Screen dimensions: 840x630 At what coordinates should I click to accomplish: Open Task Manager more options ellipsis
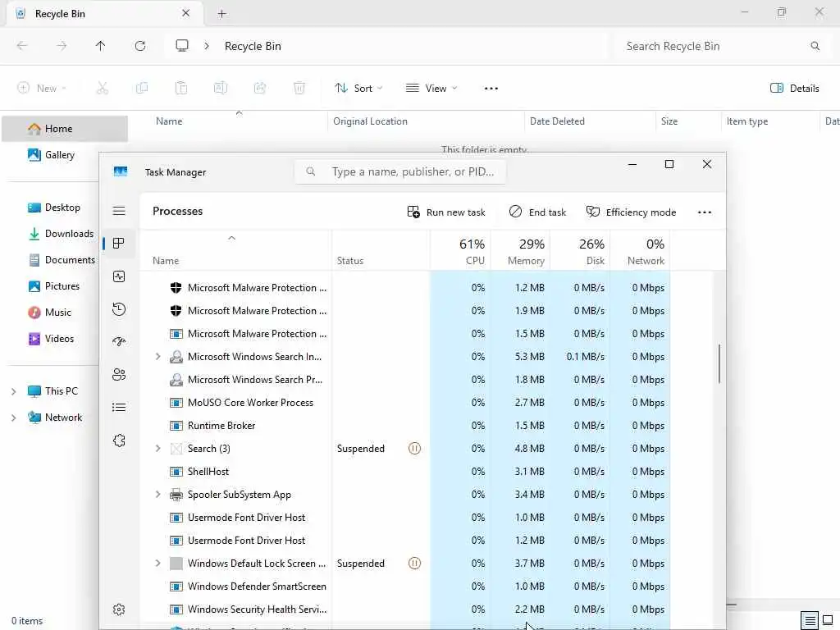coord(705,212)
